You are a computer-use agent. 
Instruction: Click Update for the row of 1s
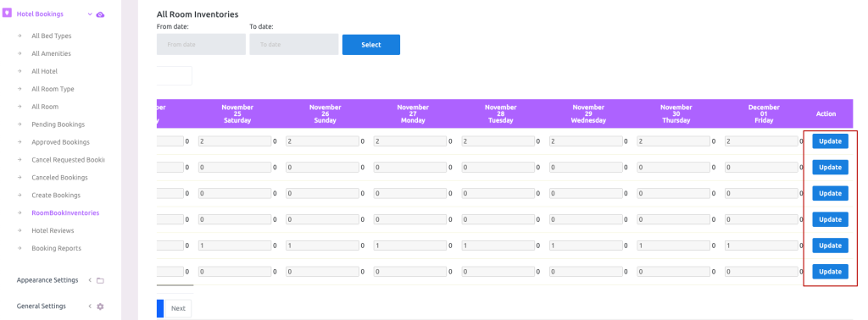coord(830,246)
